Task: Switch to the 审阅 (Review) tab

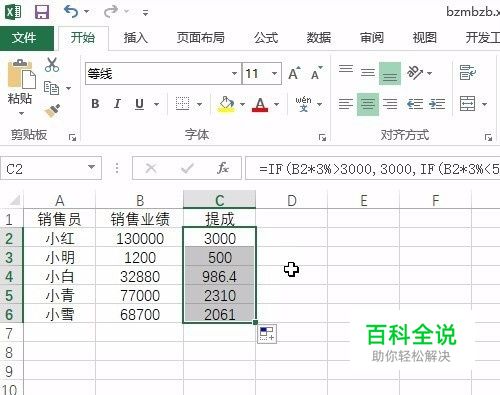Action: (372, 38)
